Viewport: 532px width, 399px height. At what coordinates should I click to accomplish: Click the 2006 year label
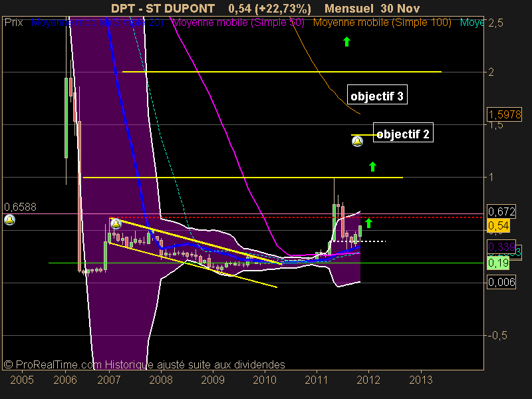pyautogui.click(x=65, y=380)
